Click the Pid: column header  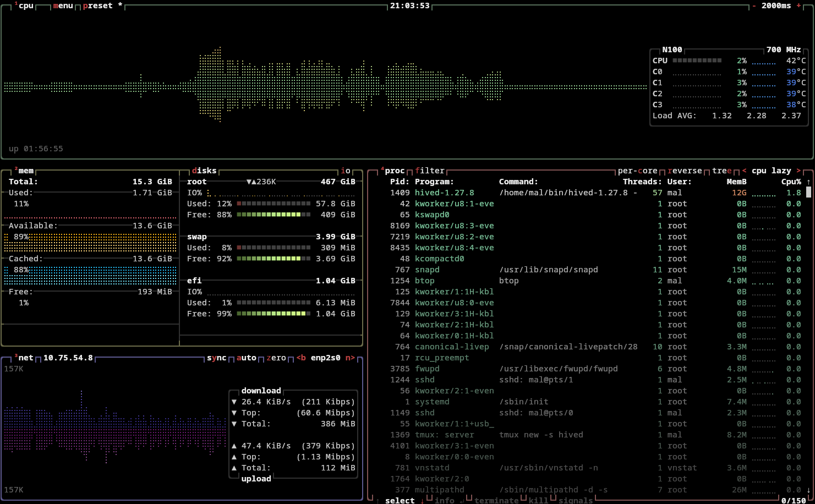(x=400, y=182)
